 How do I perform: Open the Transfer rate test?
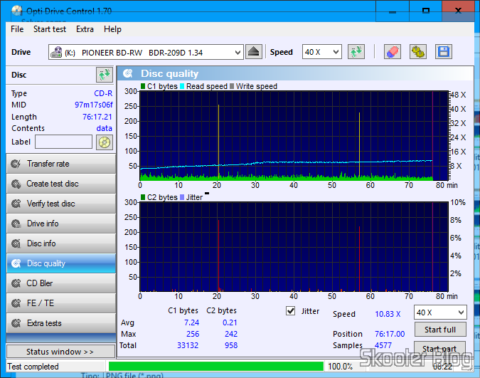pyautogui.click(x=61, y=164)
